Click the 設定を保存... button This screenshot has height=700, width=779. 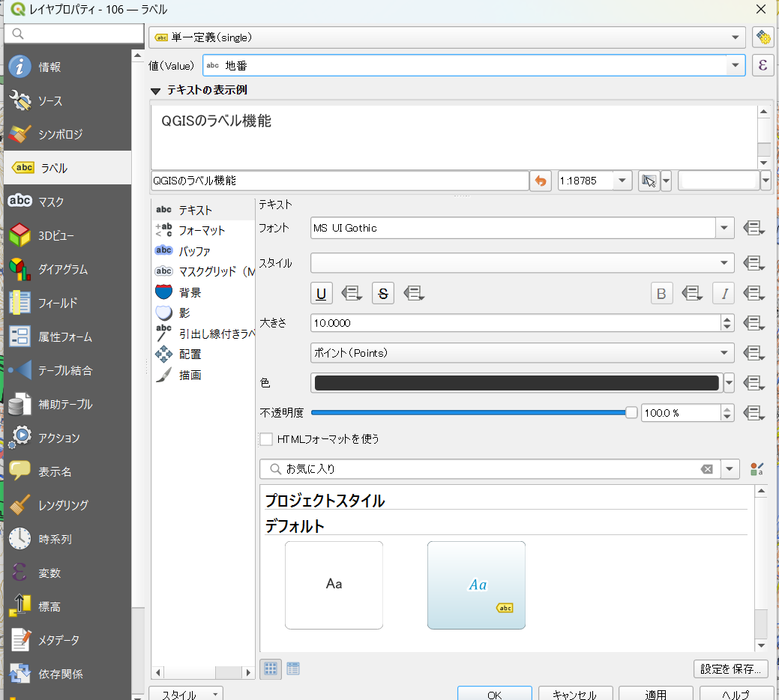(x=731, y=669)
